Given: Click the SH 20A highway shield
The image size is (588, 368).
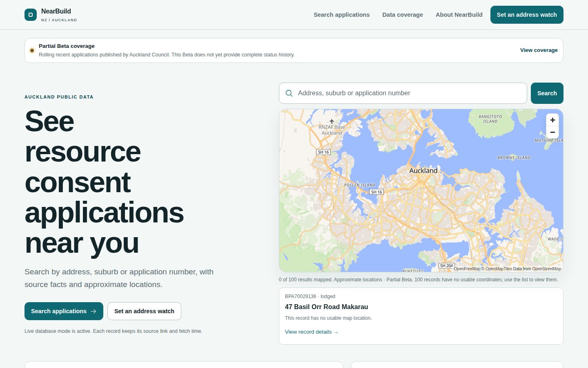Looking at the screenshot, I should 446,266.
